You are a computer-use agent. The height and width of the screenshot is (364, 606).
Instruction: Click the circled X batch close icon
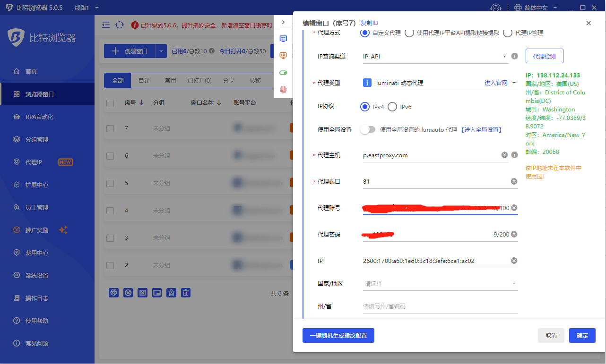128,293
